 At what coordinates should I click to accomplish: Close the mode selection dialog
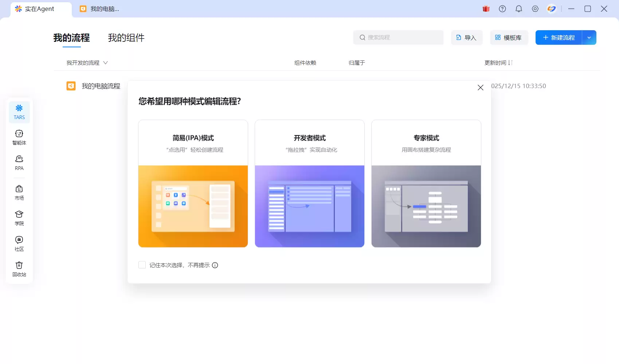(x=481, y=87)
